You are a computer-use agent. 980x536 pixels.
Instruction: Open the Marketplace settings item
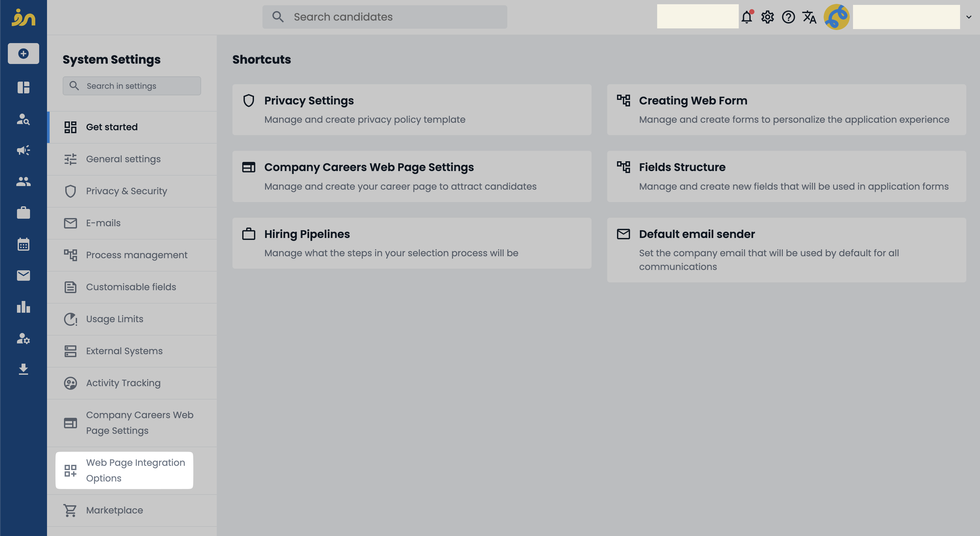(x=115, y=510)
